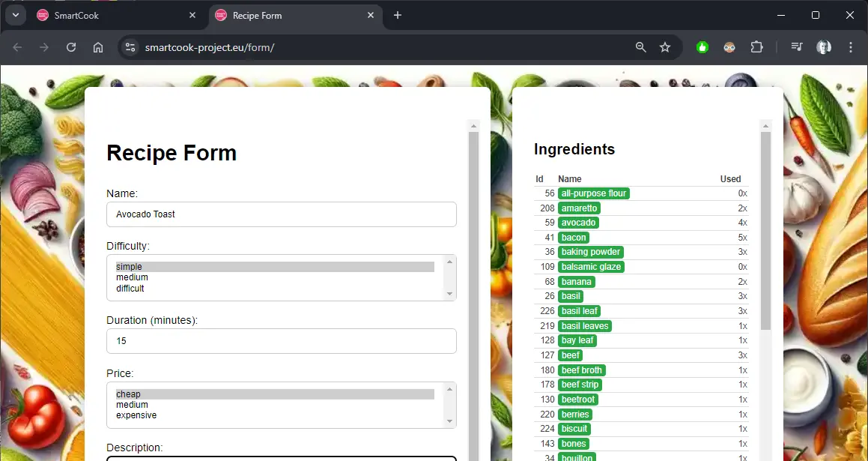Open the media controls icon
Screen dimensions: 868x461
[x=797, y=47]
